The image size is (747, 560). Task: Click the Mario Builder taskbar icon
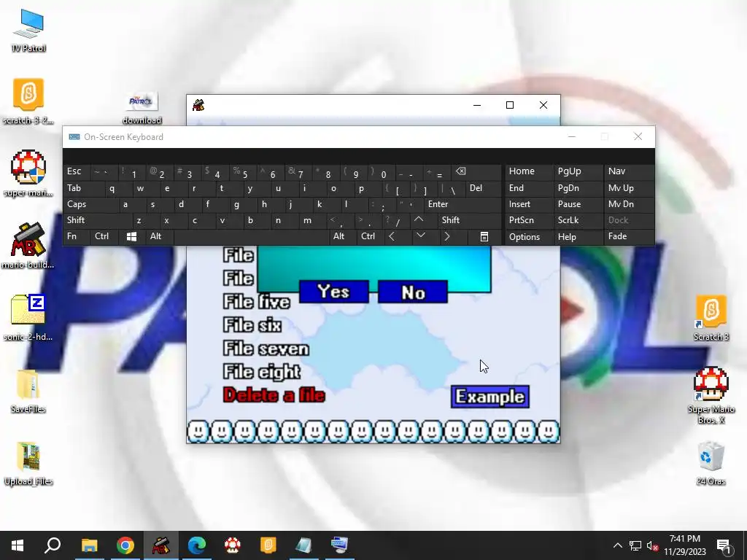[x=161, y=545]
